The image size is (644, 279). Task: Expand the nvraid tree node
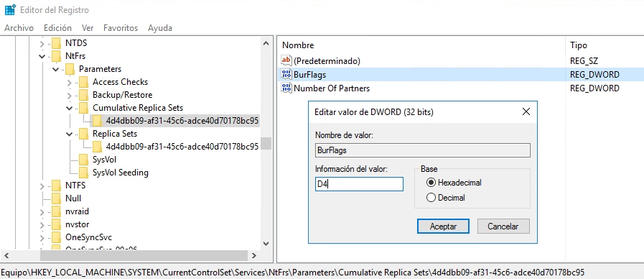click(x=42, y=212)
